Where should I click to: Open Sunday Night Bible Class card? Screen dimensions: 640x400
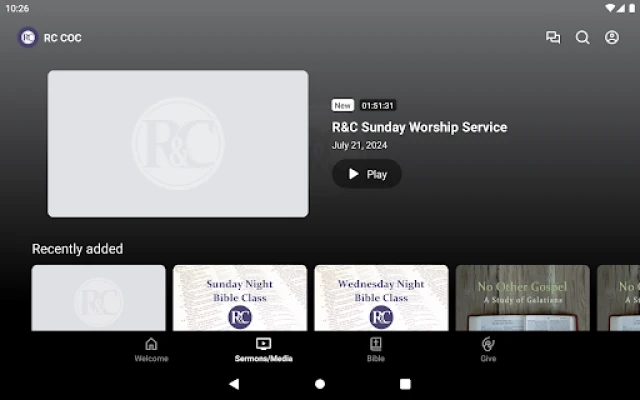coord(240,298)
